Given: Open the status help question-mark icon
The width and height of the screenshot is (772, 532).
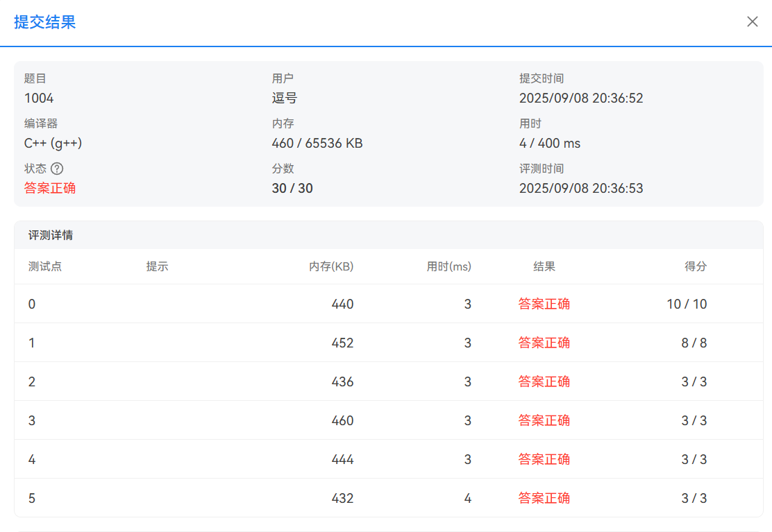Looking at the screenshot, I should tap(57, 169).
